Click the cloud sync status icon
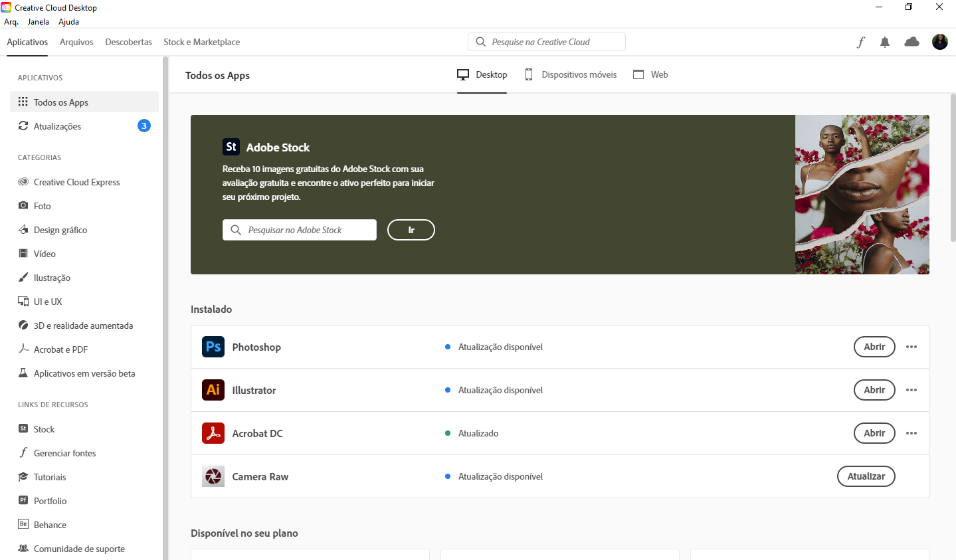Image resolution: width=956 pixels, height=560 pixels. [911, 42]
